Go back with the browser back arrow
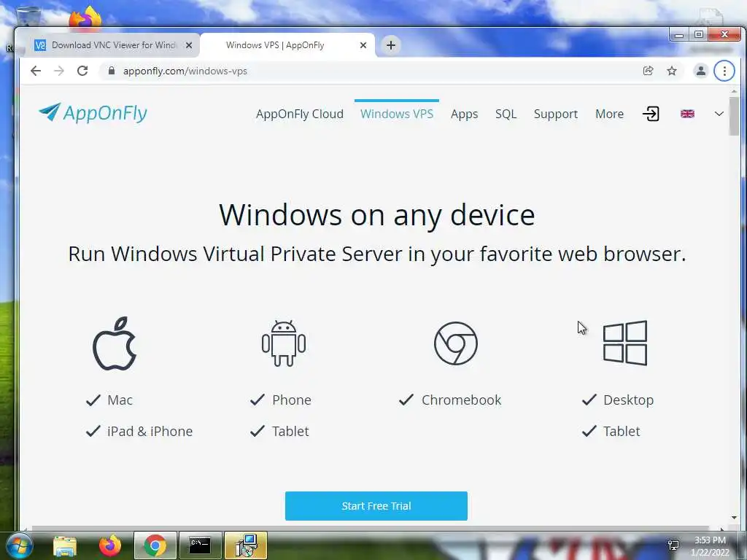 coord(36,71)
